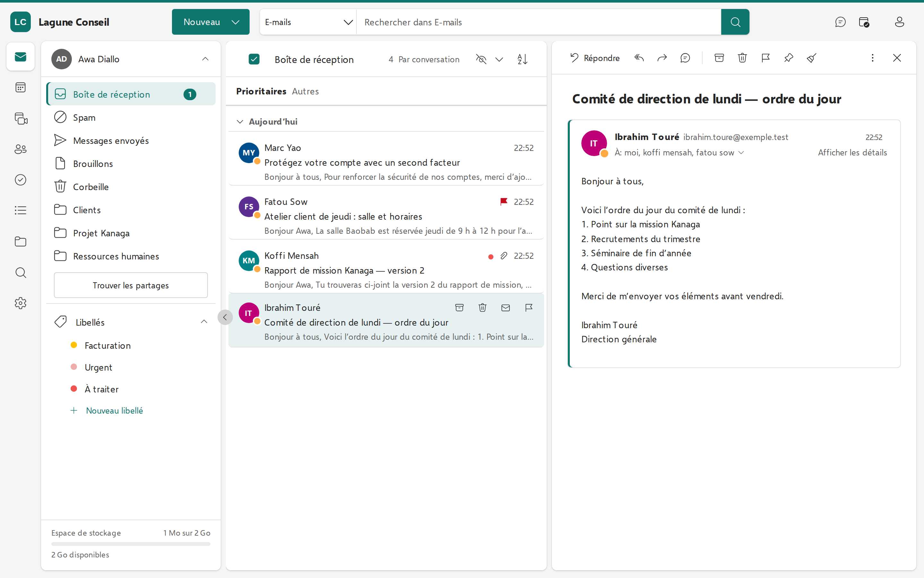
Task: Open the Clients folder
Action: 131,210
